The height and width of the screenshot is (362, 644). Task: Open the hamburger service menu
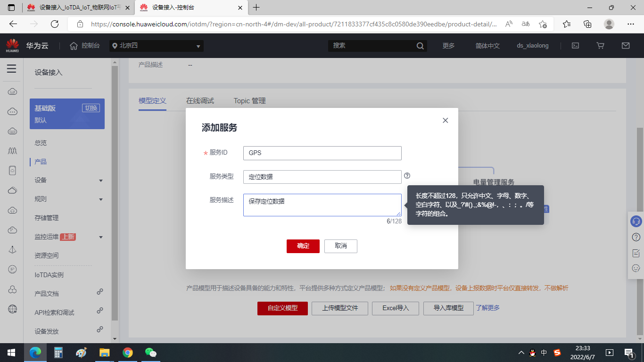pos(12,69)
